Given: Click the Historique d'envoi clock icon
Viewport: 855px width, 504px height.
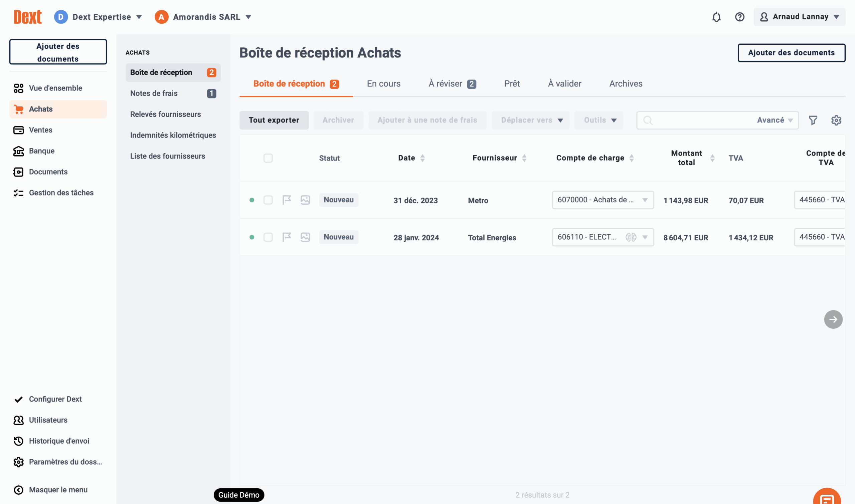Looking at the screenshot, I should [18, 441].
